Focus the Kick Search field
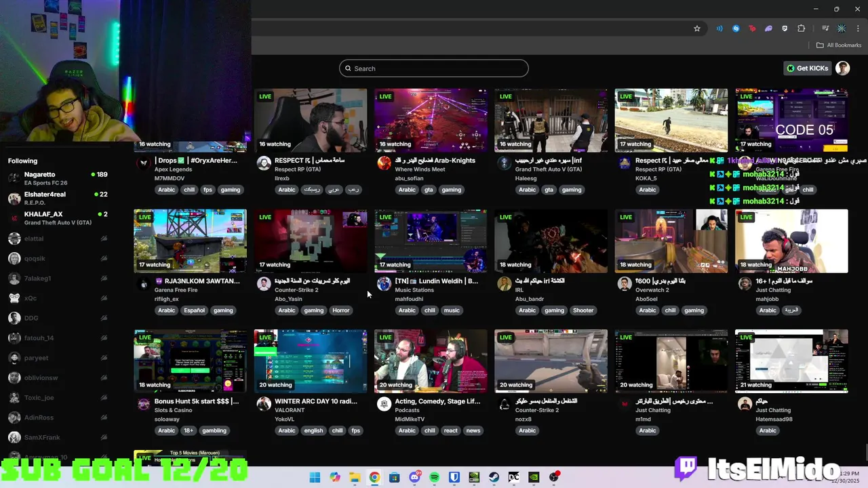Screen dimensions: 868x488 (434, 68)
